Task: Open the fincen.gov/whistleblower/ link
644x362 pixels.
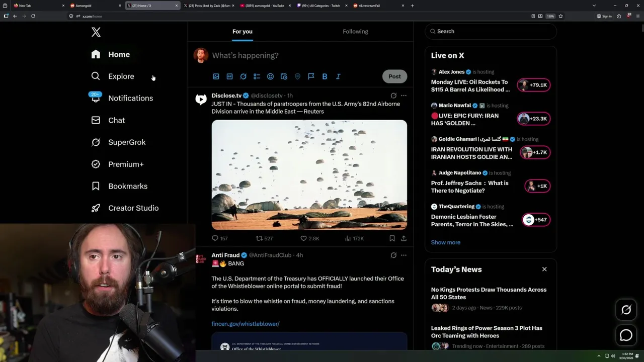Action: point(246,324)
